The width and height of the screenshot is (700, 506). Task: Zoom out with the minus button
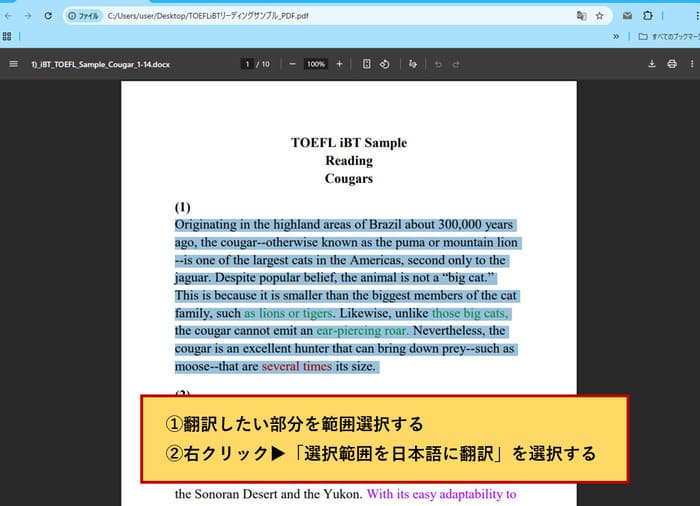tap(292, 64)
